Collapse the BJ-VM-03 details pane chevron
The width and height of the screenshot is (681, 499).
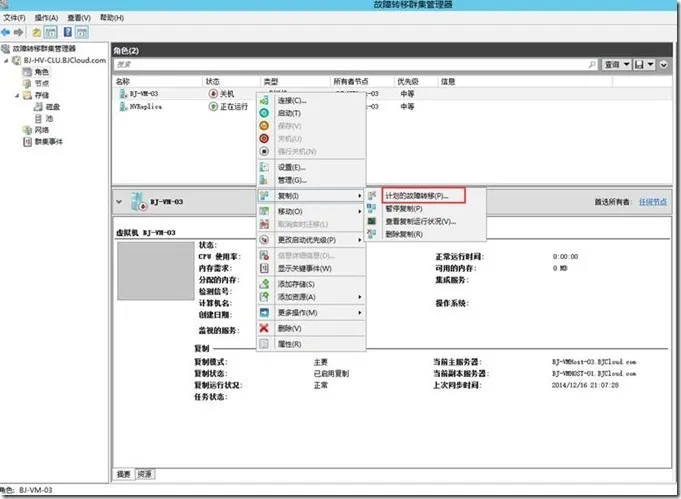click(x=119, y=202)
